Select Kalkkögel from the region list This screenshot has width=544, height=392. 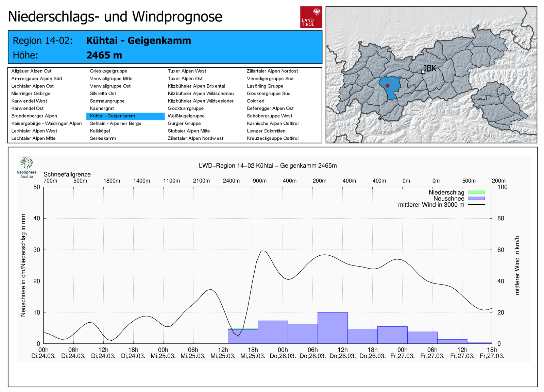coord(100,131)
